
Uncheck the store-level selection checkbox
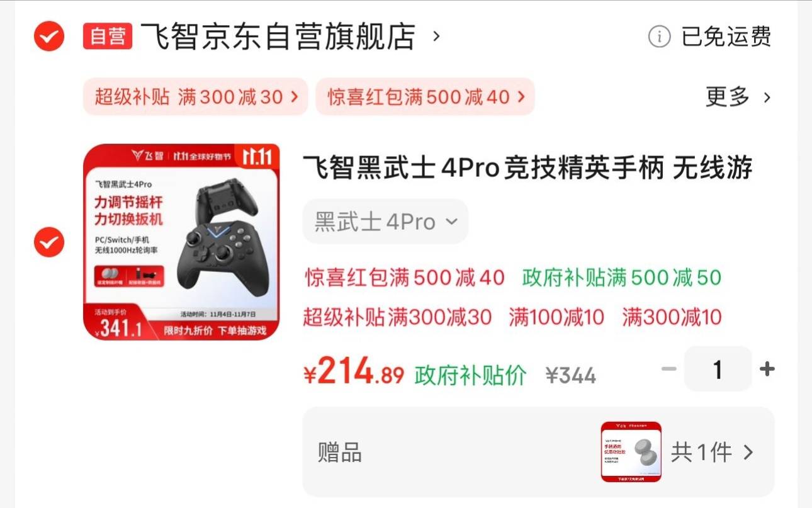click(48, 37)
